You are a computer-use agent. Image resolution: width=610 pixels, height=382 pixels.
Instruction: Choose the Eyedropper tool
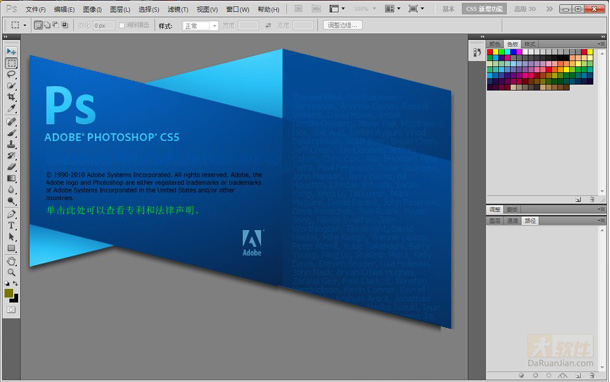point(11,109)
